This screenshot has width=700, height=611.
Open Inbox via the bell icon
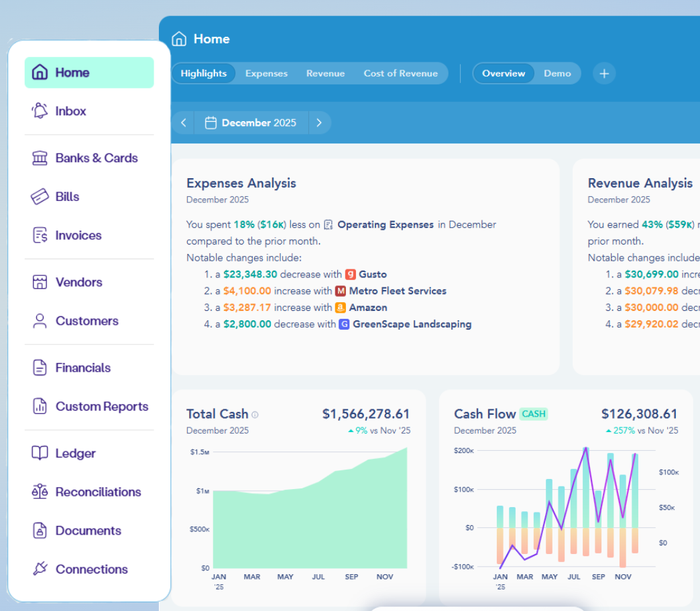39,111
